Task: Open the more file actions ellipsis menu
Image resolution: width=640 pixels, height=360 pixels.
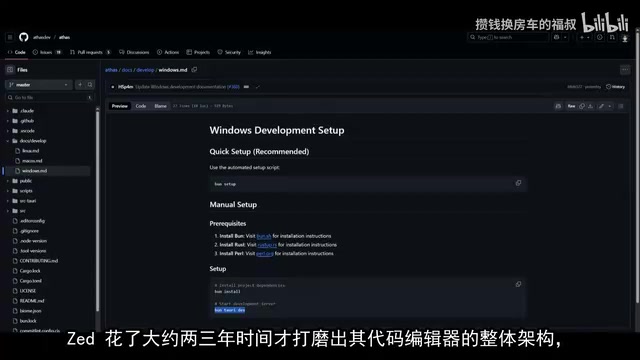Action: [625, 70]
